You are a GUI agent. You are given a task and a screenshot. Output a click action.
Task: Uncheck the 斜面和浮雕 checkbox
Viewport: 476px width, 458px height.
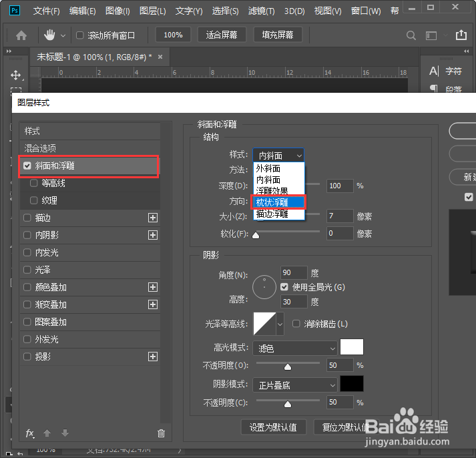(27, 166)
